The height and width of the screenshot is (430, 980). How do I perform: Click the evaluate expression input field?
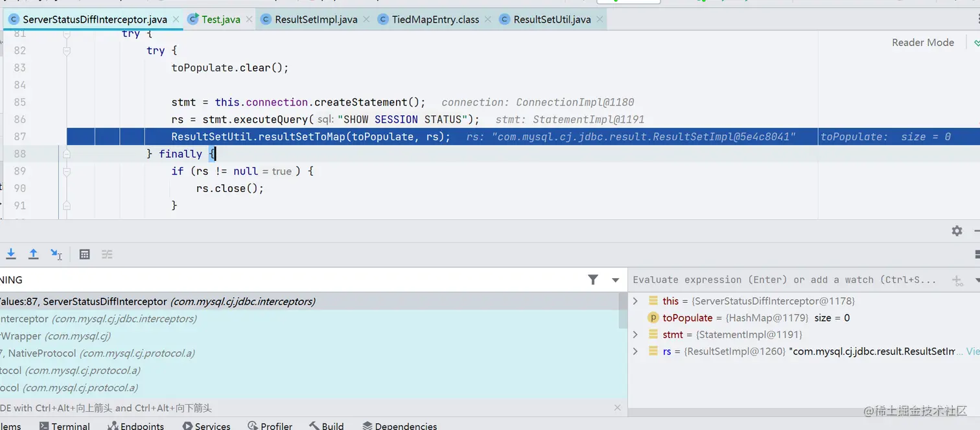coord(784,280)
